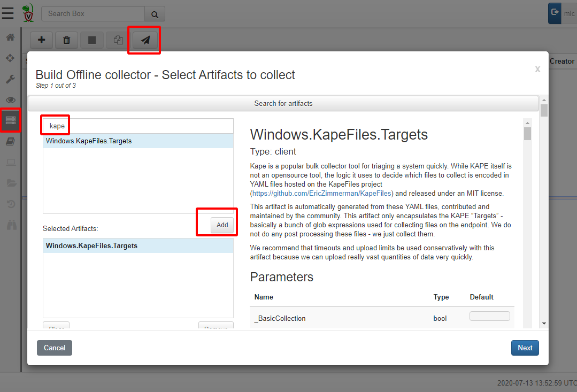Click the eye icon in sidebar
Viewport: 577px width, 392px height.
click(x=10, y=100)
